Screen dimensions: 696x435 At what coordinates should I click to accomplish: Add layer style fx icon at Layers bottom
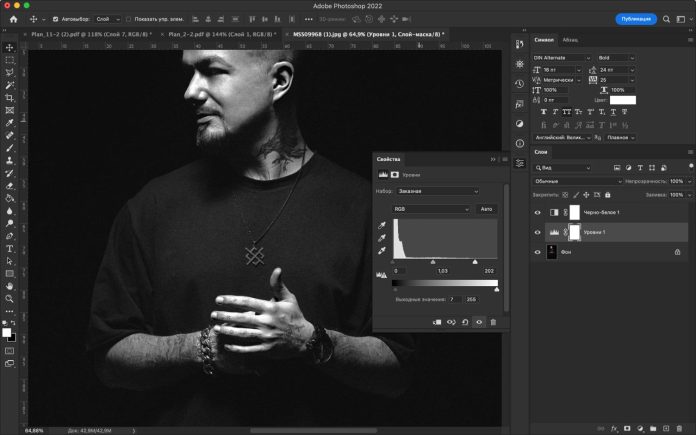(614, 428)
